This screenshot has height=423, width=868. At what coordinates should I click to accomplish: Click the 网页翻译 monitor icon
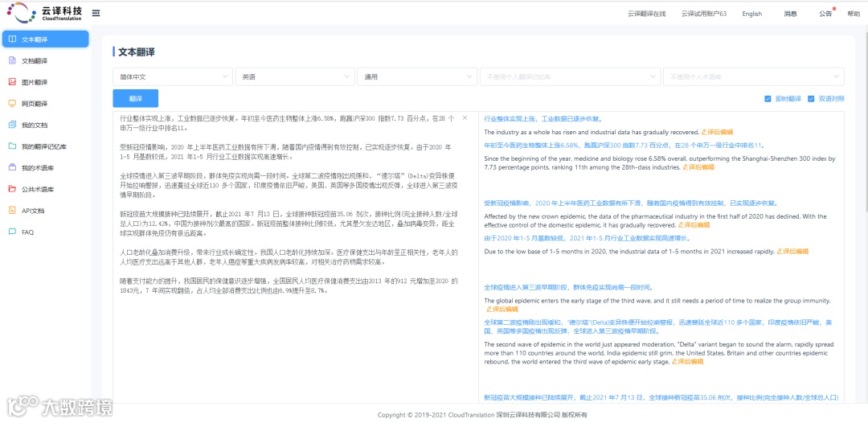12,104
